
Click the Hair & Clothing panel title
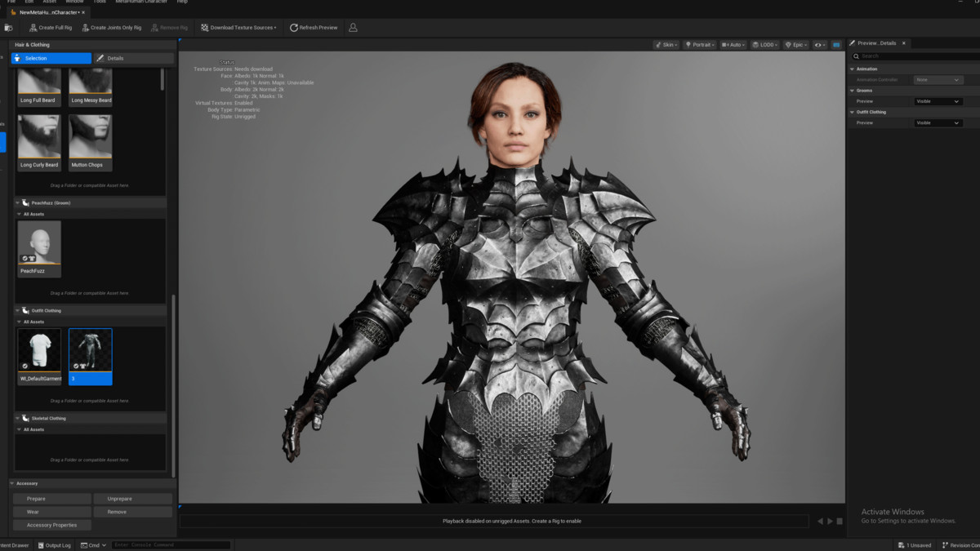pyautogui.click(x=32, y=45)
